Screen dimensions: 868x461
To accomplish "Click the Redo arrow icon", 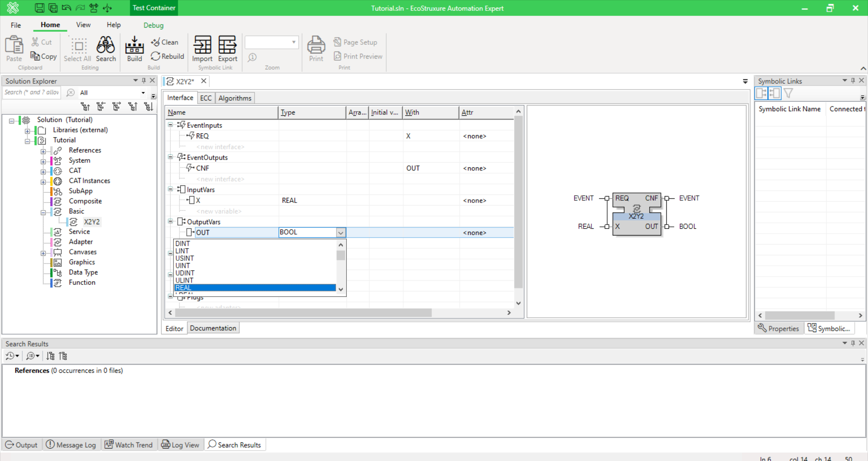I will 80,8.
